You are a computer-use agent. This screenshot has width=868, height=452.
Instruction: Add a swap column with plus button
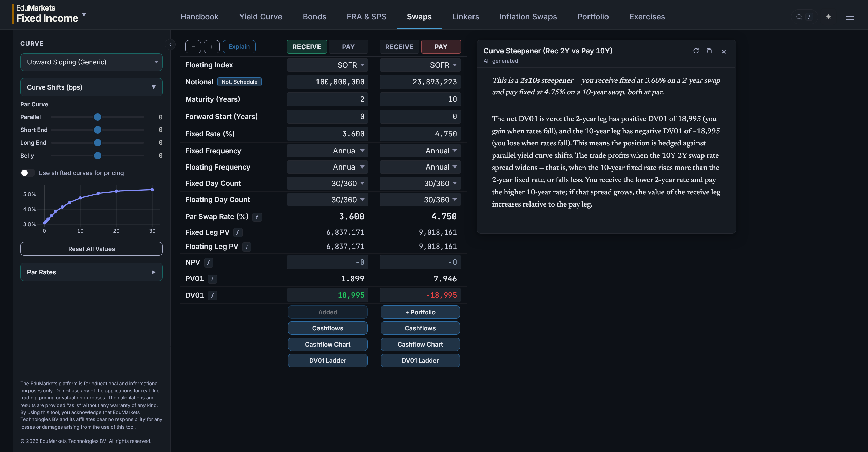tap(212, 47)
